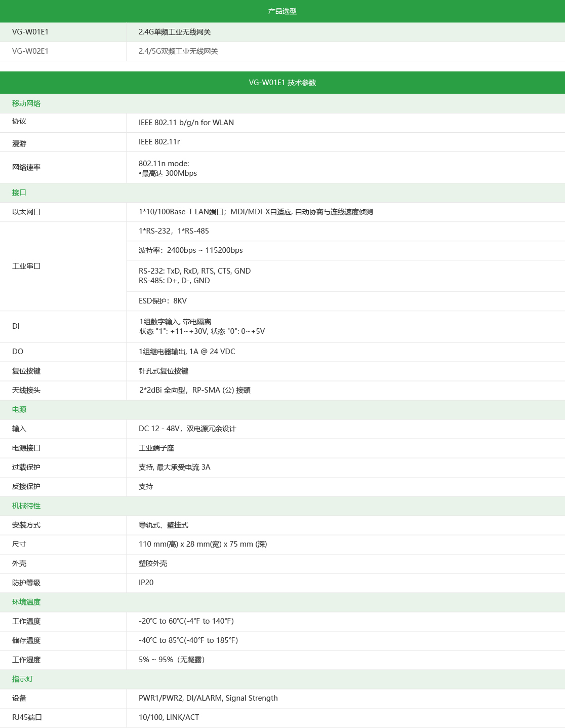Click the '尺寸' row label

coord(19,544)
